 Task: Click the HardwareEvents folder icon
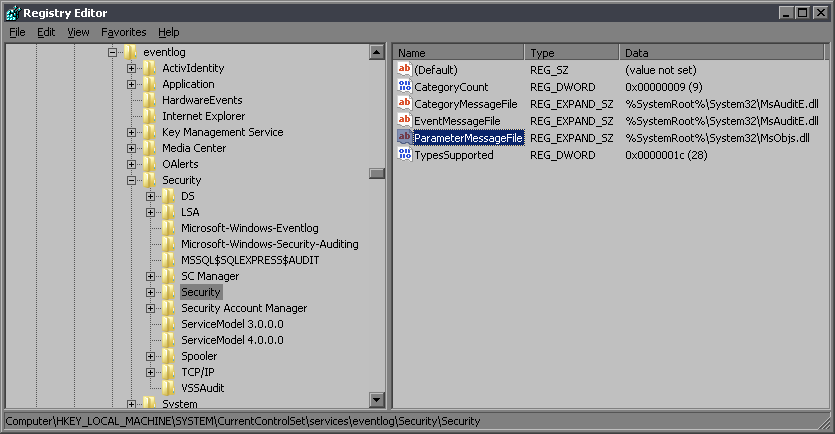150,100
